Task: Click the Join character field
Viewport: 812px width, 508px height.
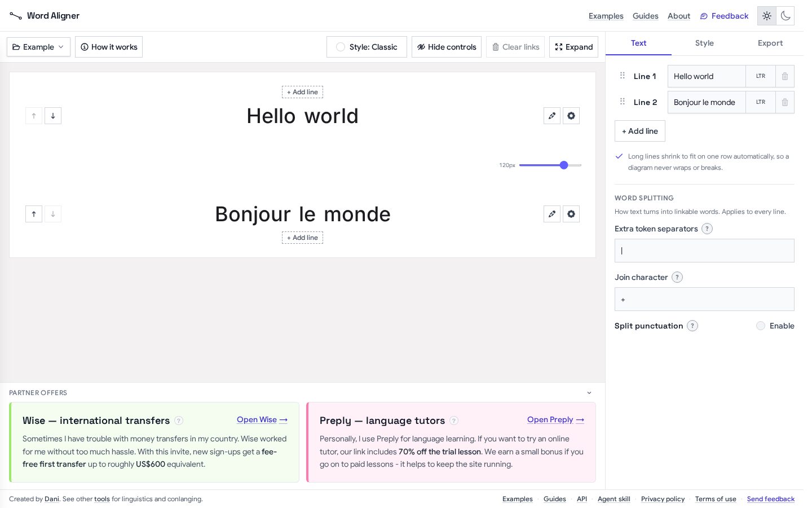Action: pyautogui.click(x=704, y=299)
